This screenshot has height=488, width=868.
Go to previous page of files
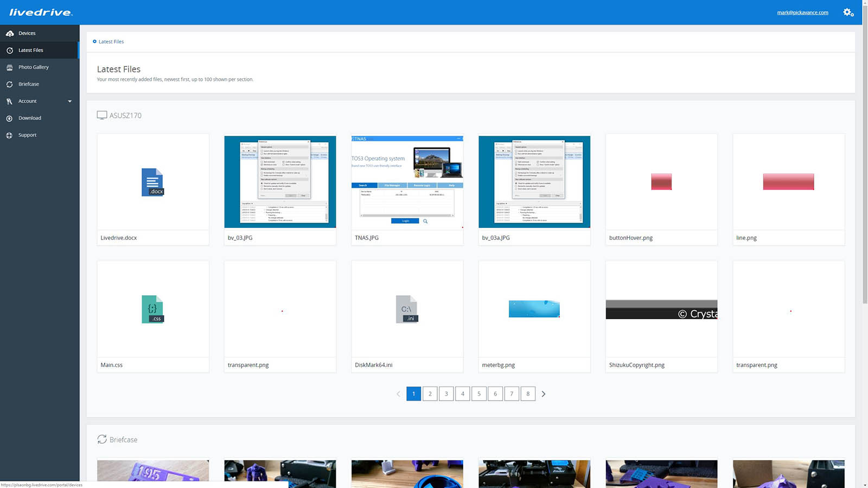tap(398, 394)
